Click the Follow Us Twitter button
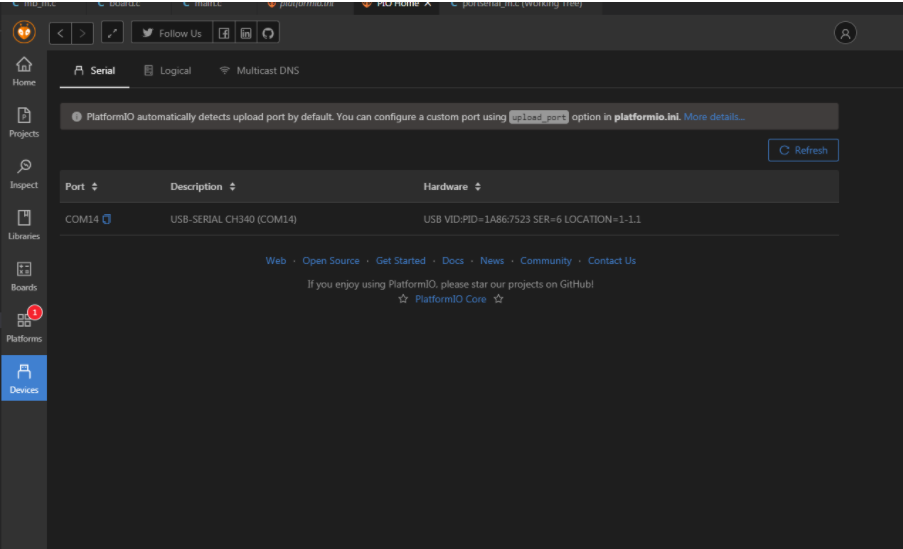Viewport: 903px width, 549px height. (x=172, y=33)
